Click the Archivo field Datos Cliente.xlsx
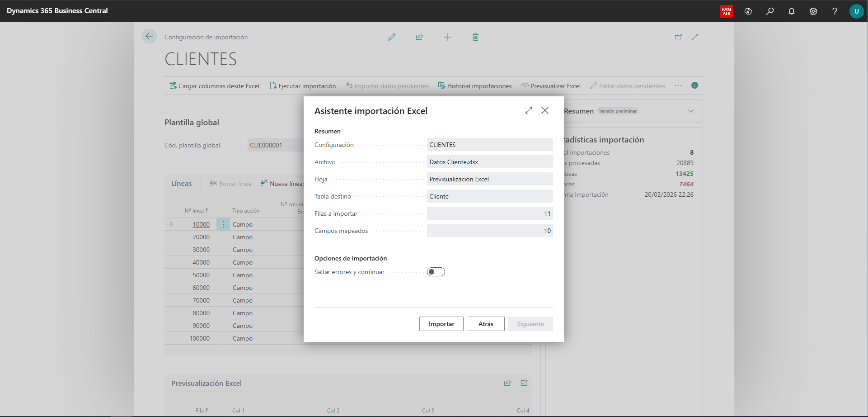 tap(489, 162)
